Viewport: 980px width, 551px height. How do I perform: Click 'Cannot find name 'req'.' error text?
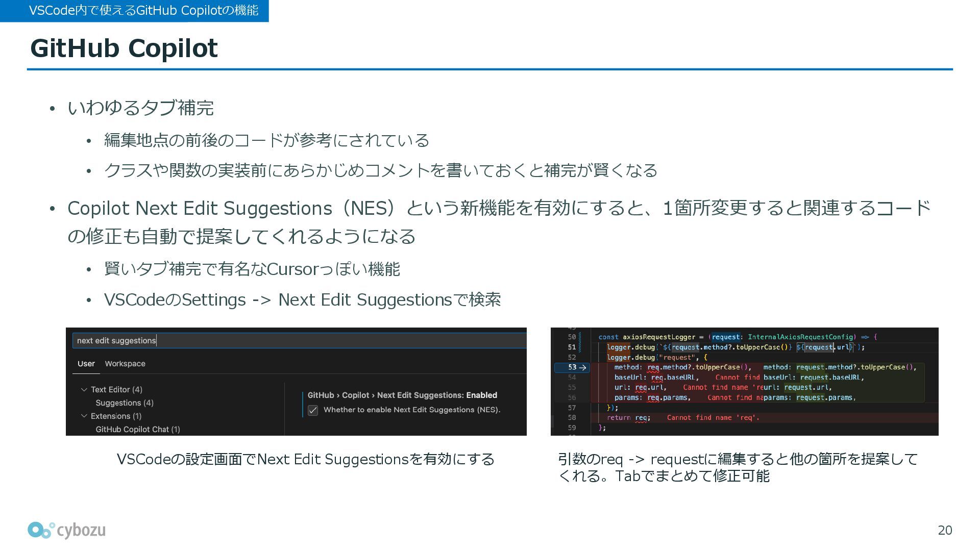point(713,418)
